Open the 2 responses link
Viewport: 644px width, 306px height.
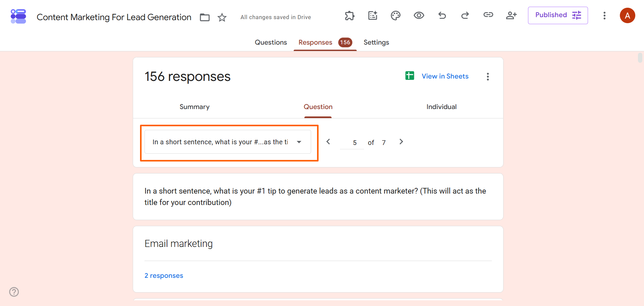tap(164, 275)
